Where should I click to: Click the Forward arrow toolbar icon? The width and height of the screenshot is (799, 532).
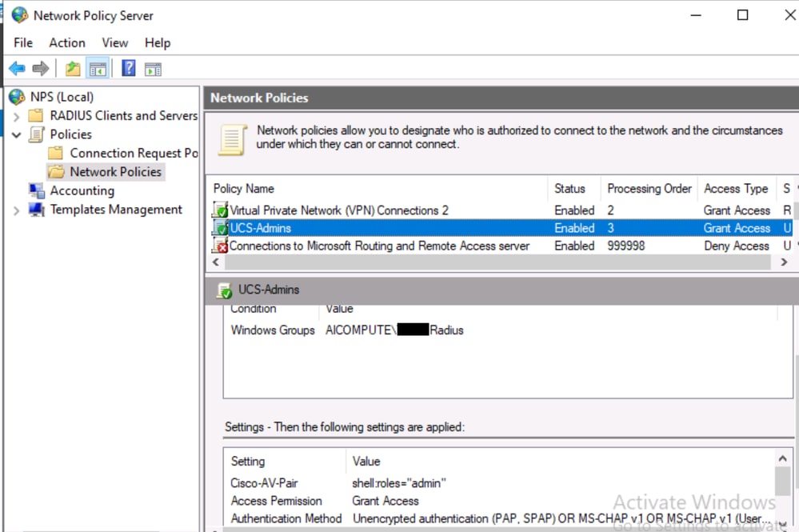pyautogui.click(x=40, y=68)
